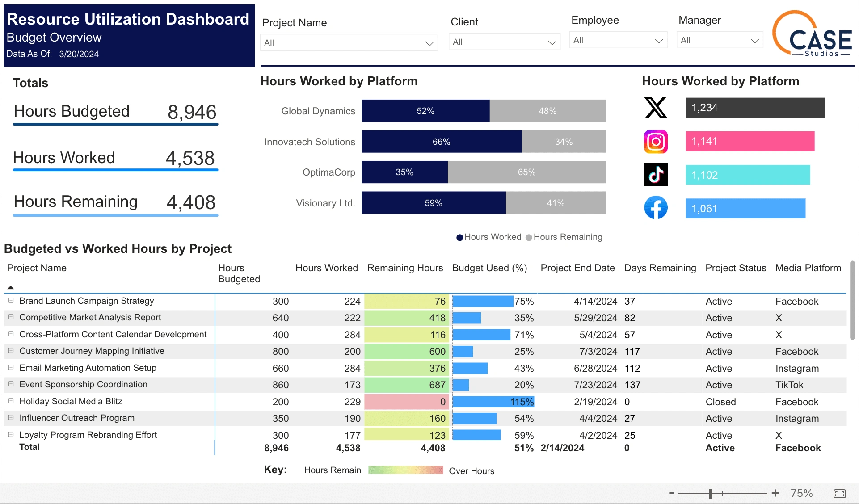The height and width of the screenshot is (504, 859).
Task: Click the Closed project status cell
Action: (x=720, y=402)
